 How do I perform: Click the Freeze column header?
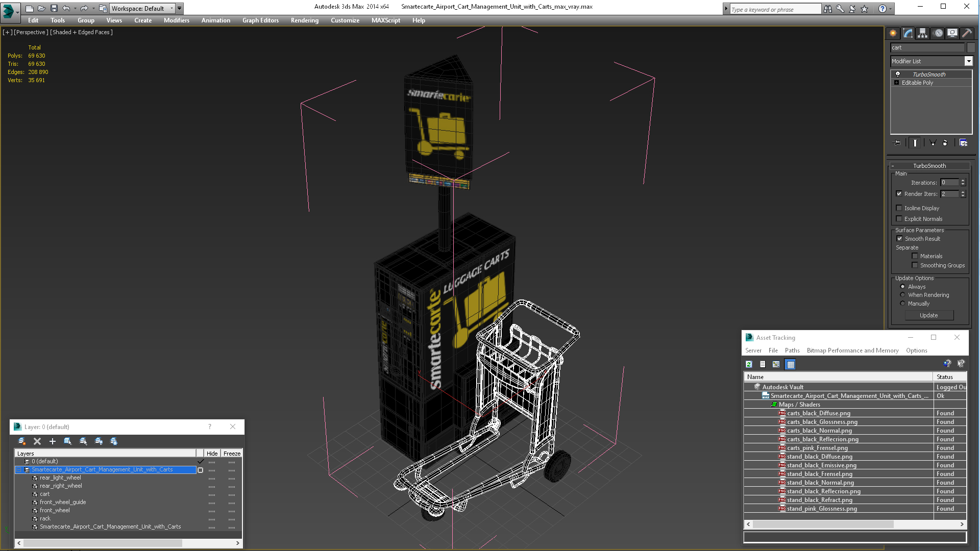(x=232, y=454)
